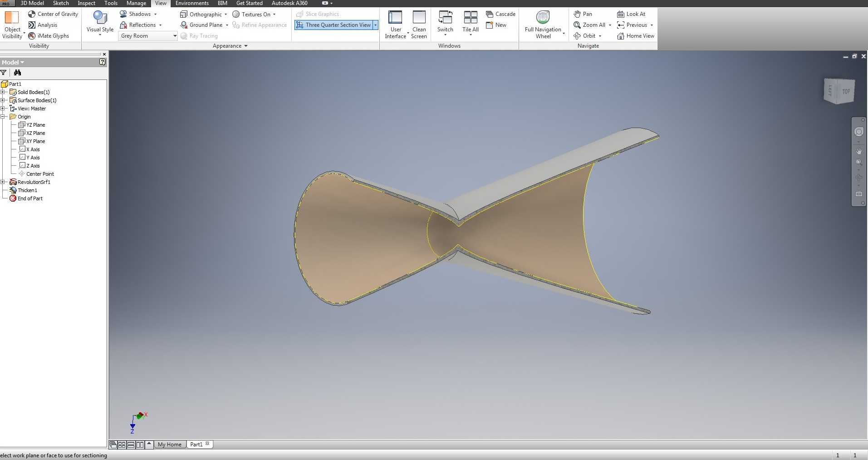Open the Environments ribbon tab
This screenshot has height=460, width=868.
(x=192, y=3)
